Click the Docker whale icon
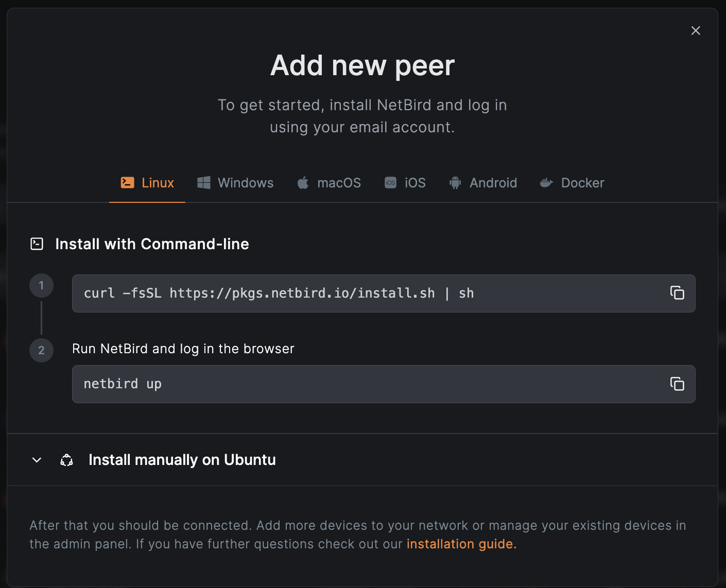The width and height of the screenshot is (726, 588). 546,183
